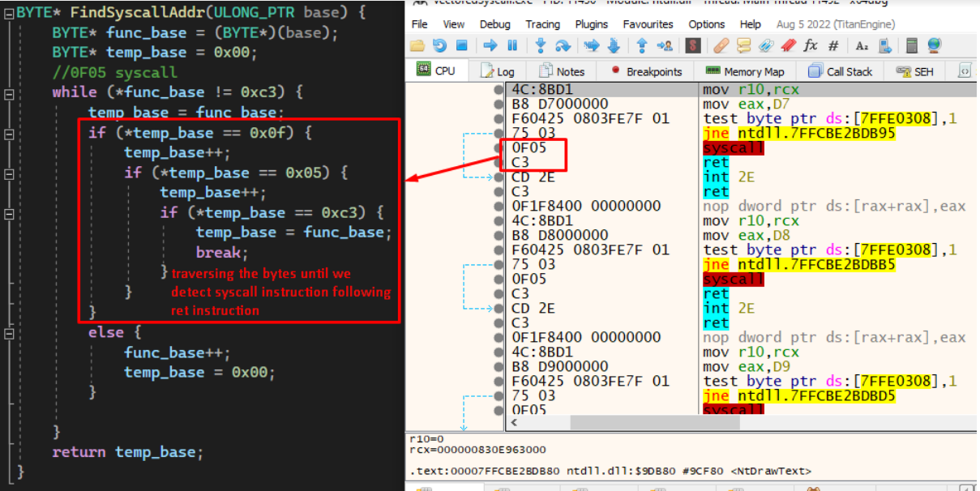Open the Tracing menu

coord(542,24)
